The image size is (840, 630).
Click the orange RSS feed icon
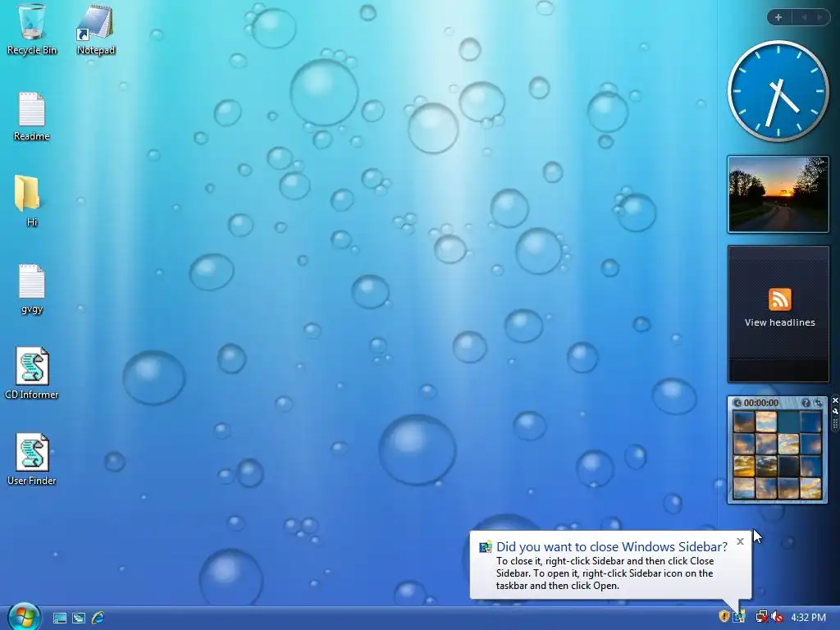[x=779, y=299]
